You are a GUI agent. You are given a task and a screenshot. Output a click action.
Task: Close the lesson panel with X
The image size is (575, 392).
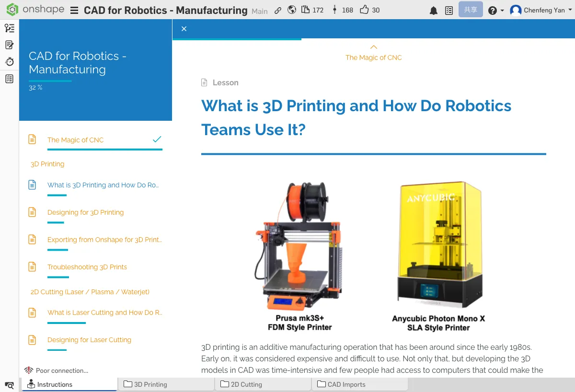coord(184,29)
